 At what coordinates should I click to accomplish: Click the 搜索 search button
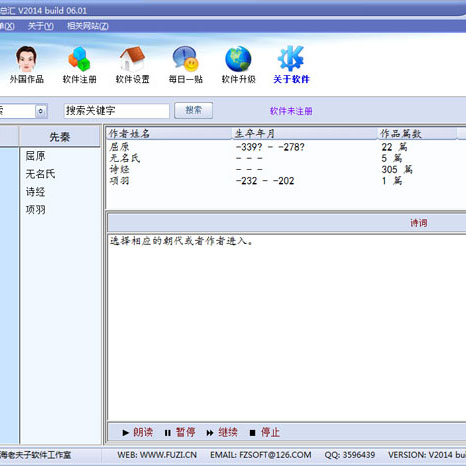193,110
